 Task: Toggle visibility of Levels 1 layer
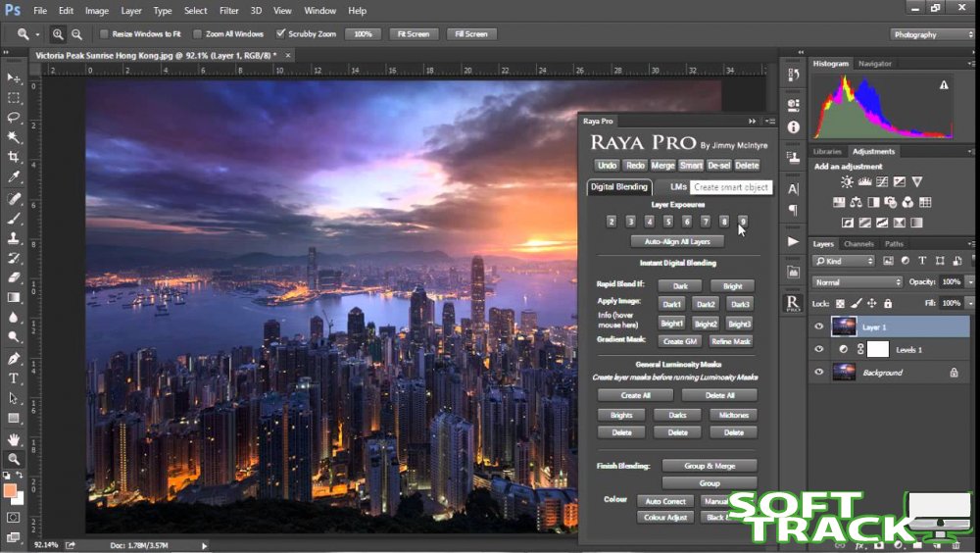tap(819, 349)
